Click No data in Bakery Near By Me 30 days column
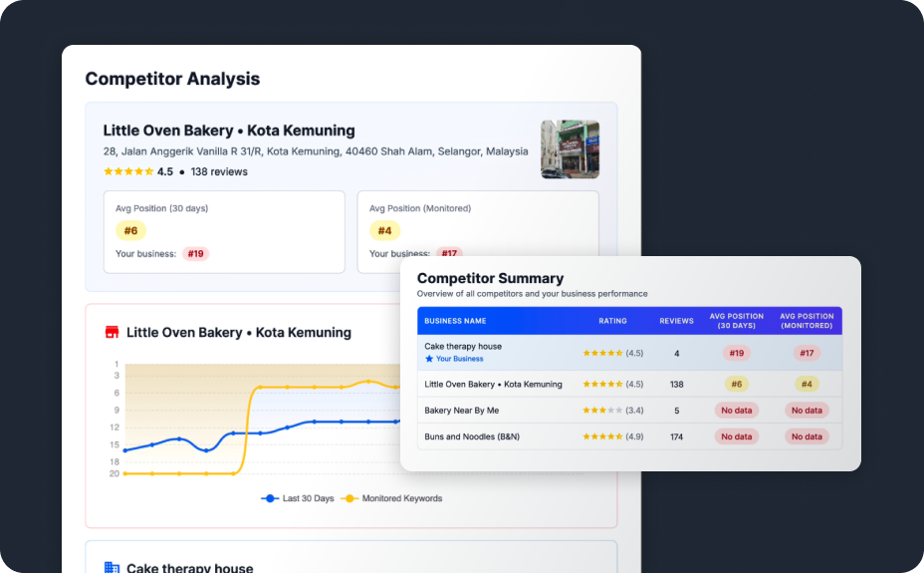This screenshot has width=924, height=573. (737, 411)
